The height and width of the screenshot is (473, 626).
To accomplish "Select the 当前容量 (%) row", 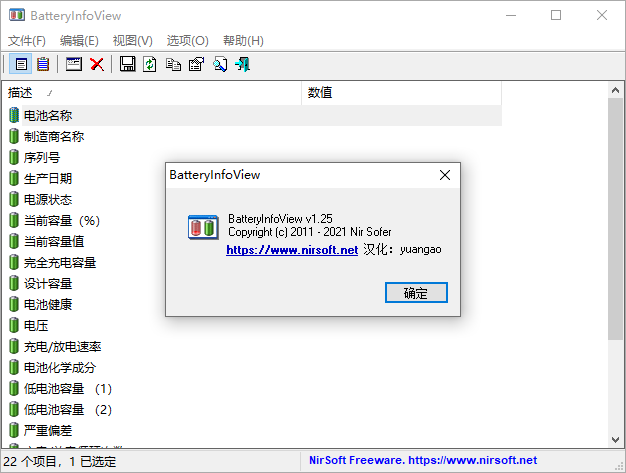I will (x=255, y=220).
